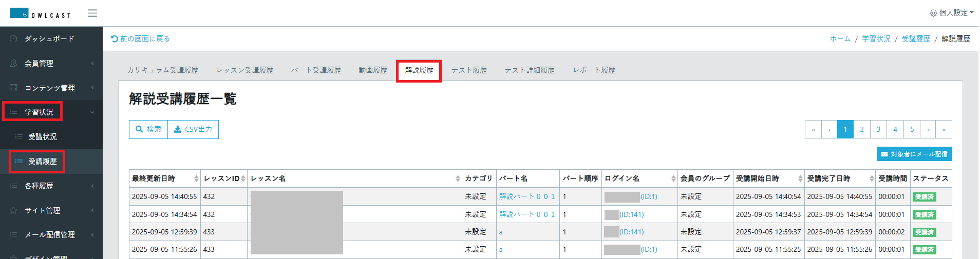Select 受講状況 in the sidebar

[43, 137]
